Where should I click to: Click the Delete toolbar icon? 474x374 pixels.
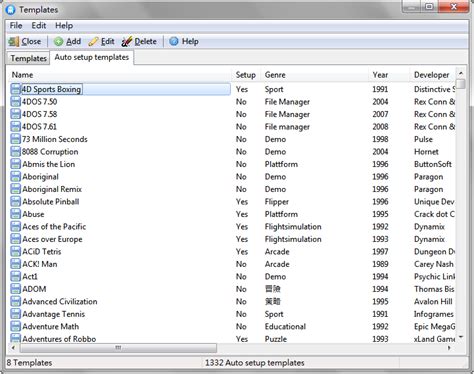point(127,42)
